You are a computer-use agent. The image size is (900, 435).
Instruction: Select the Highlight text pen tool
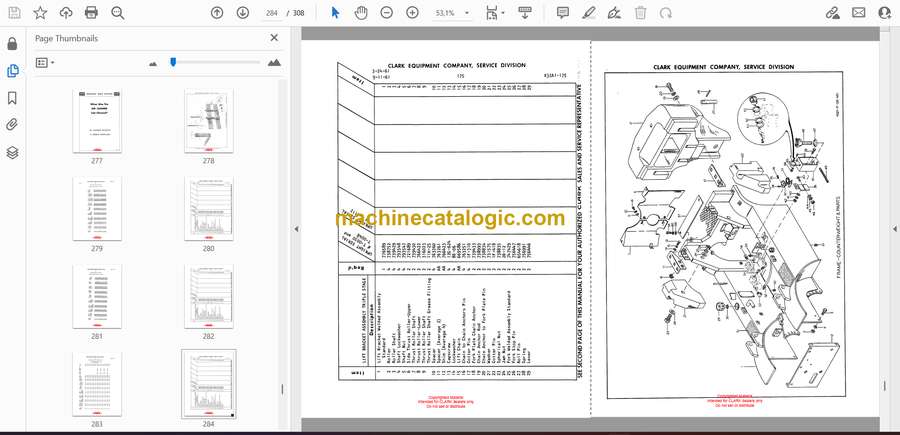pos(588,13)
